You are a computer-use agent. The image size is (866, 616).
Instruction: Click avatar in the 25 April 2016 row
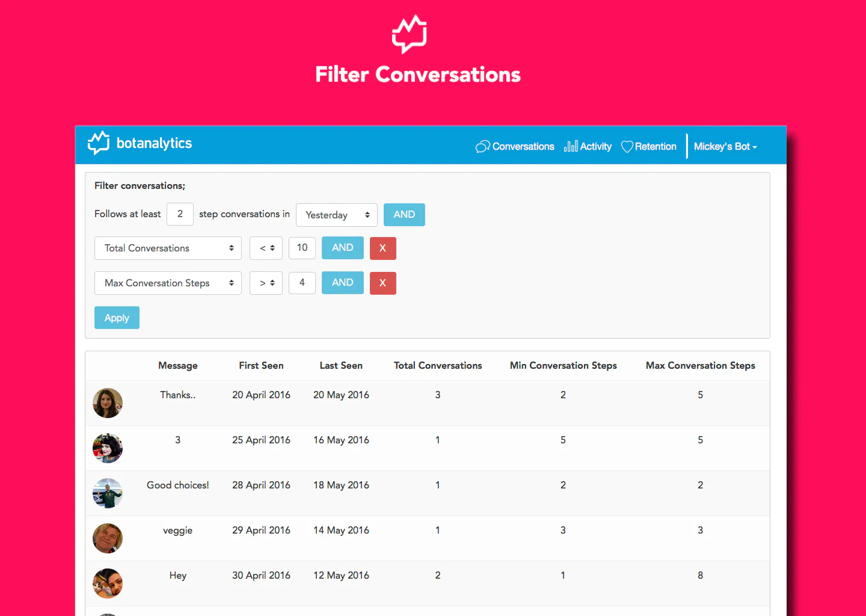(x=108, y=448)
